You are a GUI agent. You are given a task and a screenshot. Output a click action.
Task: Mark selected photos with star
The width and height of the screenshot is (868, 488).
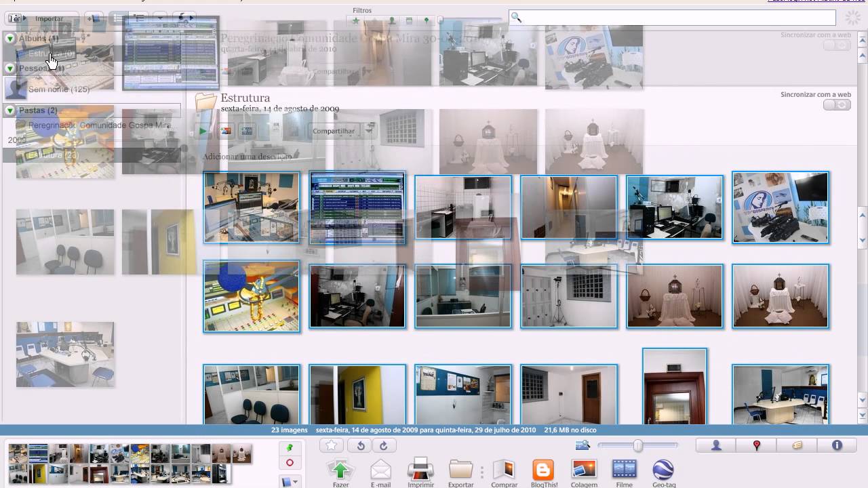[331, 445]
